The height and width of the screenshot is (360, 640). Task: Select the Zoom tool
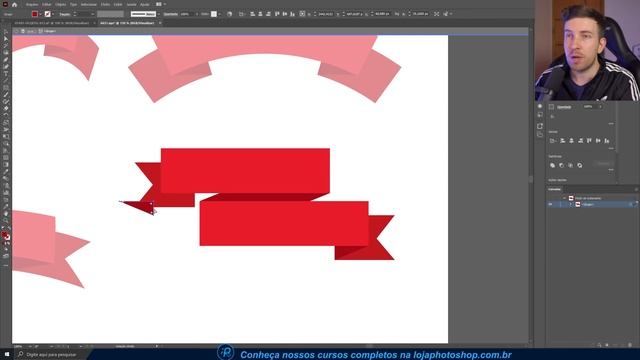pos(6,220)
